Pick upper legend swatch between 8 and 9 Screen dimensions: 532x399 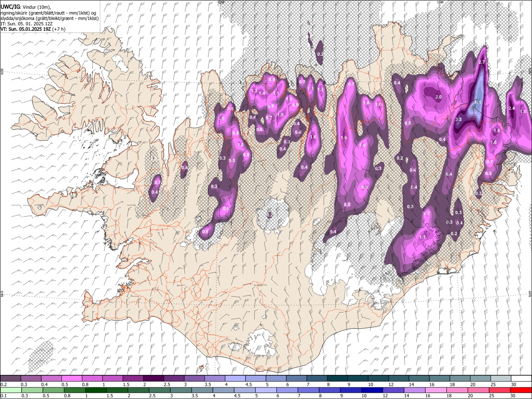coord(337,379)
